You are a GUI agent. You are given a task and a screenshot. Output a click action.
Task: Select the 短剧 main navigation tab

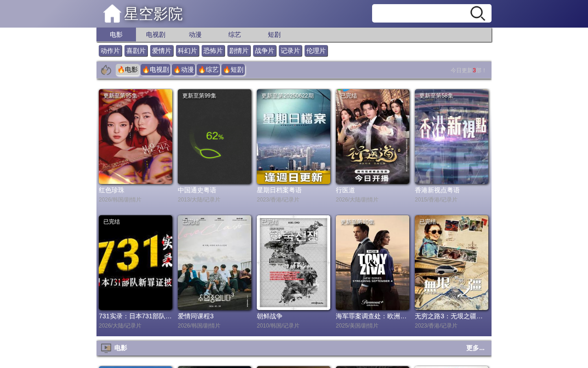pos(274,34)
